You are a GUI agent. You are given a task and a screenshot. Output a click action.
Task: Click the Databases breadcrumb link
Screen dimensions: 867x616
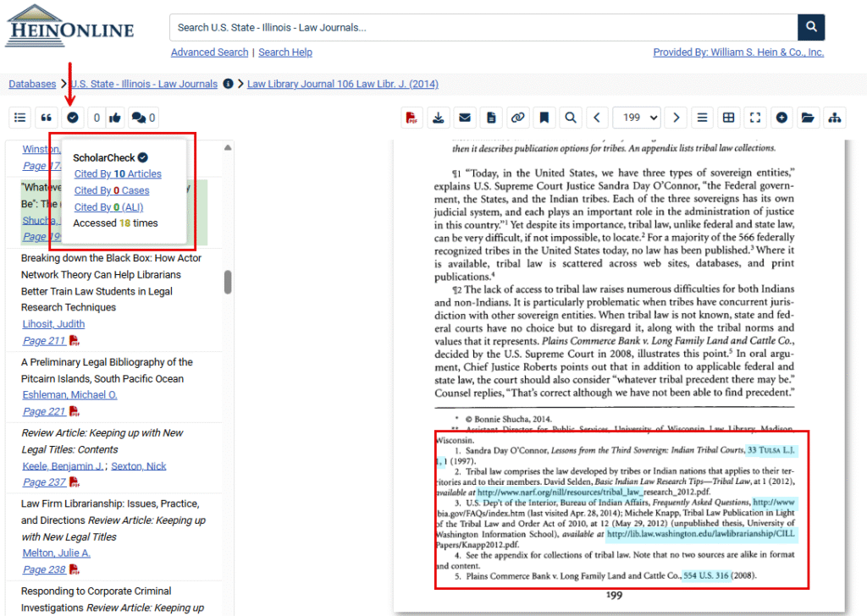pos(32,84)
